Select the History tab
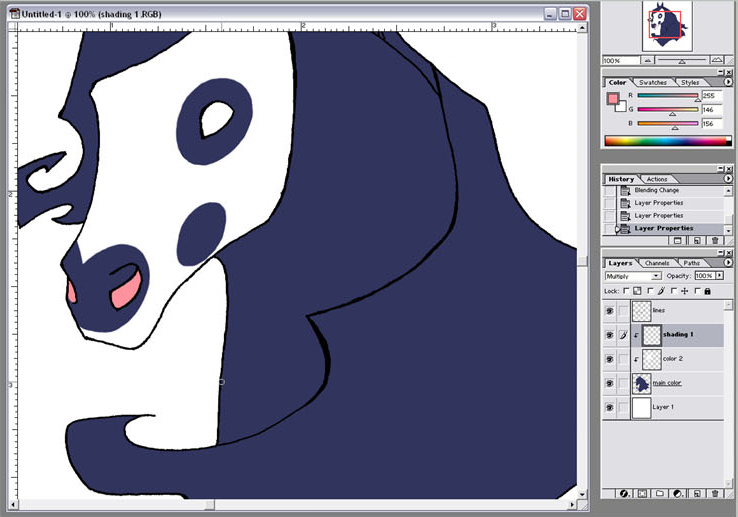Screen dimensions: 738x517 coord(621,179)
